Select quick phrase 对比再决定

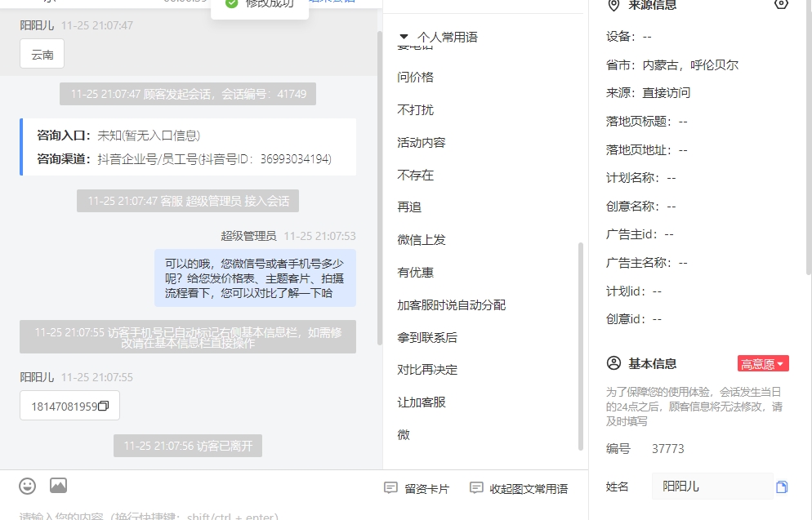(x=427, y=370)
